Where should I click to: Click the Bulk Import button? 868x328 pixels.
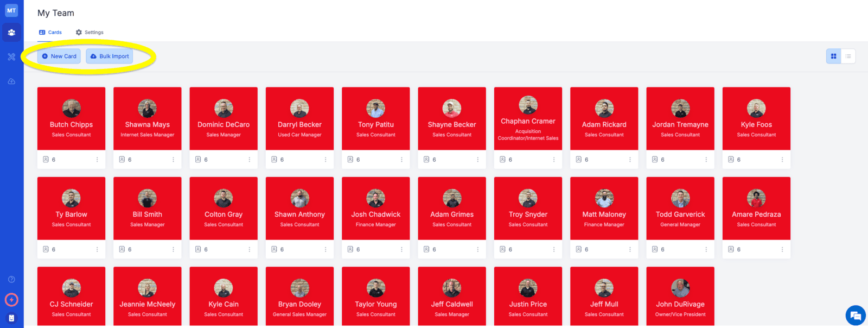110,56
